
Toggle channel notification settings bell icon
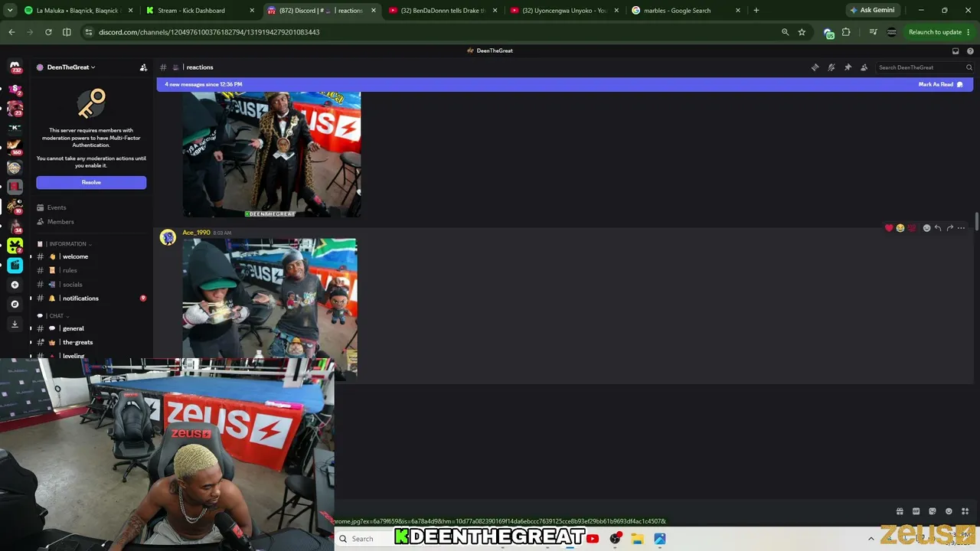(831, 67)
